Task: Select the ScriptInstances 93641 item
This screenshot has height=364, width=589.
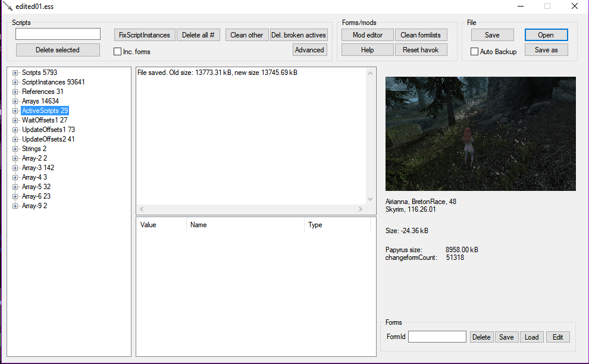Action: (x=54, y=82)
